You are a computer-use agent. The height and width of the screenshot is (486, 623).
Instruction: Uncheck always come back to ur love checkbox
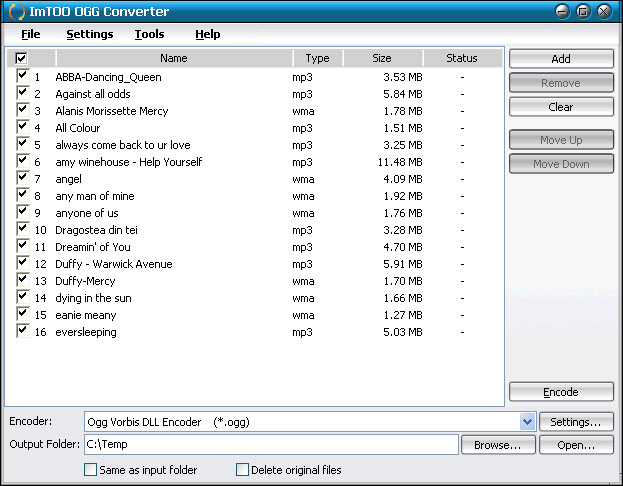[x=23, y=144]
